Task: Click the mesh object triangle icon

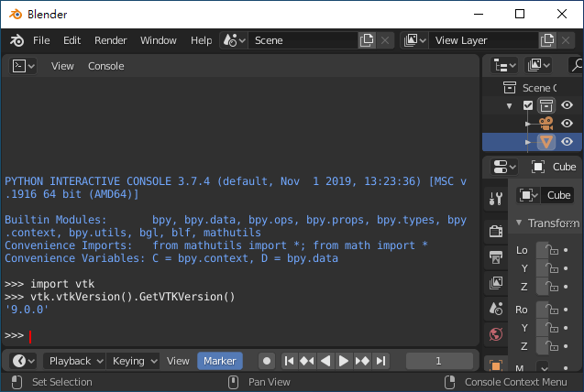Action: point(546,142)
